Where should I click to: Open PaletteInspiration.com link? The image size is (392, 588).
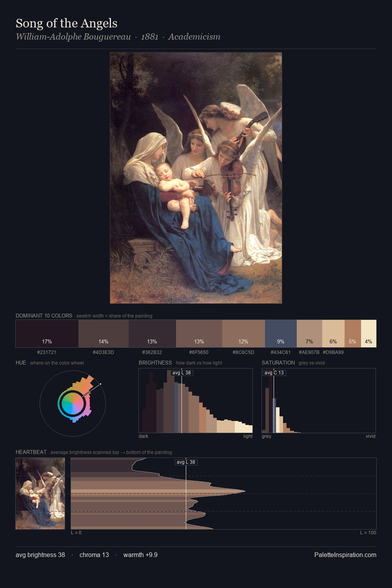point(345,555)
